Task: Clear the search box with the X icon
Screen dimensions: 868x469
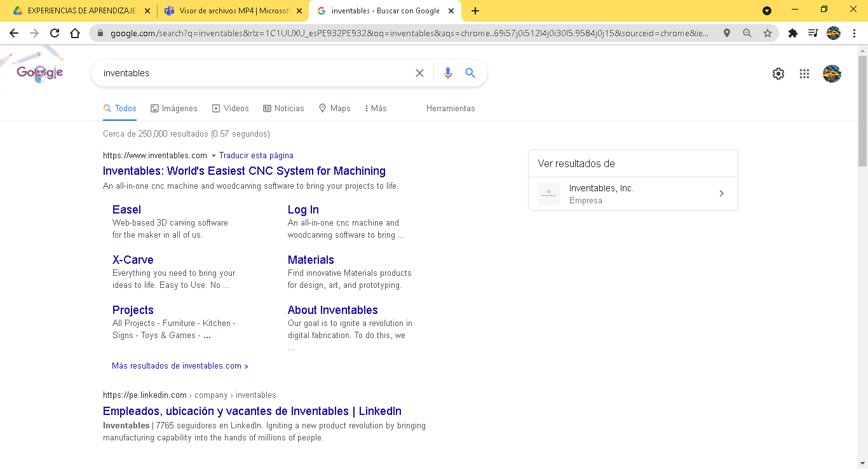Action: pyautogui.click(x=419, y=73)
